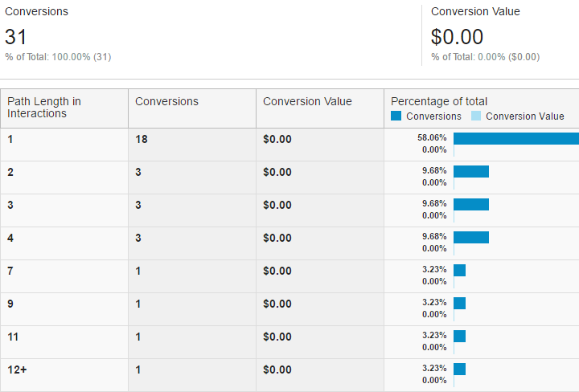Click the 3.23% bar in the 12+ row

point(459,369)
